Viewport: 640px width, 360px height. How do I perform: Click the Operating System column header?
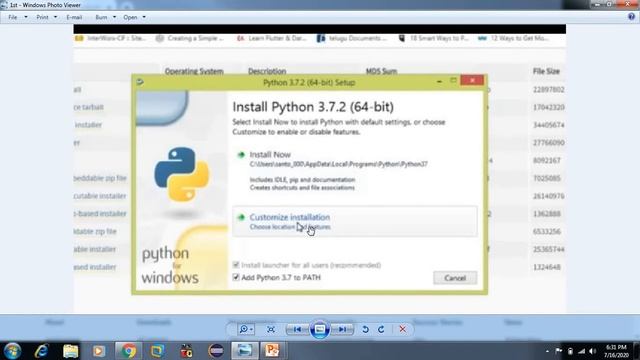click(x=194, y=71)
